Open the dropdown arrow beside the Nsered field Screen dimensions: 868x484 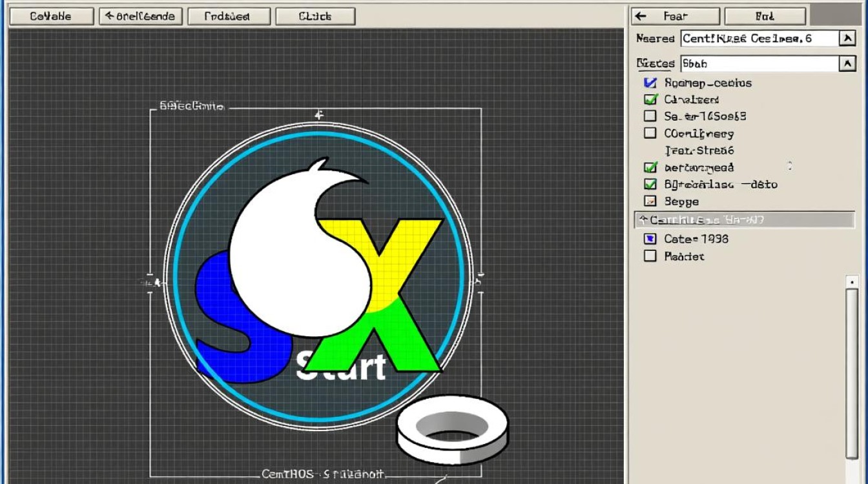(x=847, y=39)
